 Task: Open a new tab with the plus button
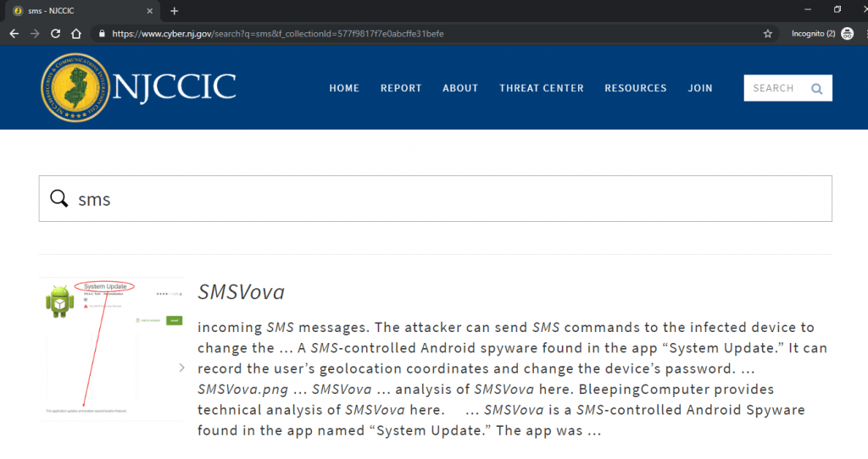pos(175,11)
